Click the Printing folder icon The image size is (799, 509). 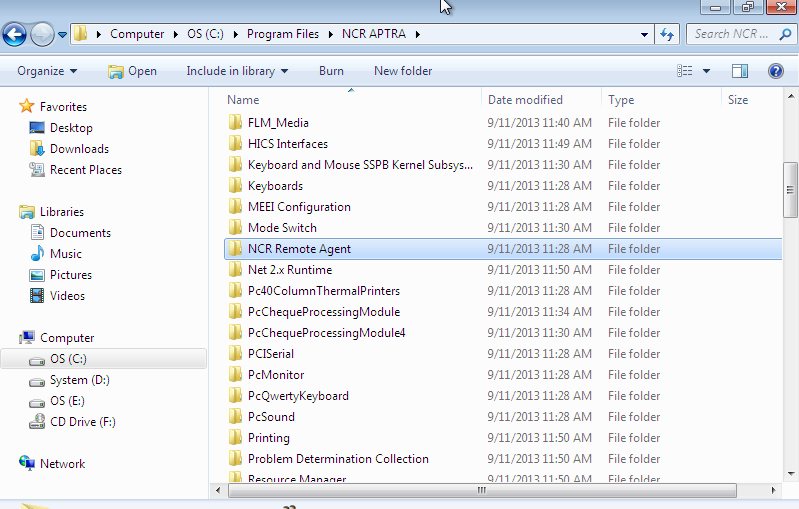[235, 437]
